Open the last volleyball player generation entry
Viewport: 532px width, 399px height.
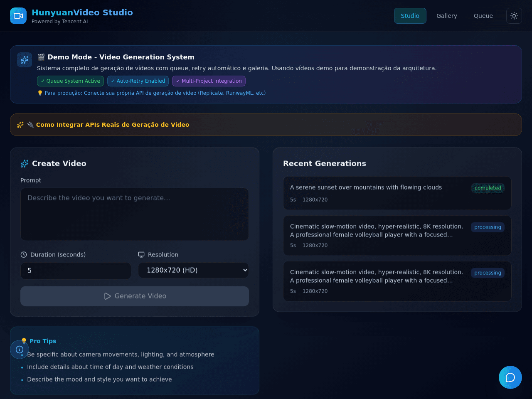(x=397, y=281)
